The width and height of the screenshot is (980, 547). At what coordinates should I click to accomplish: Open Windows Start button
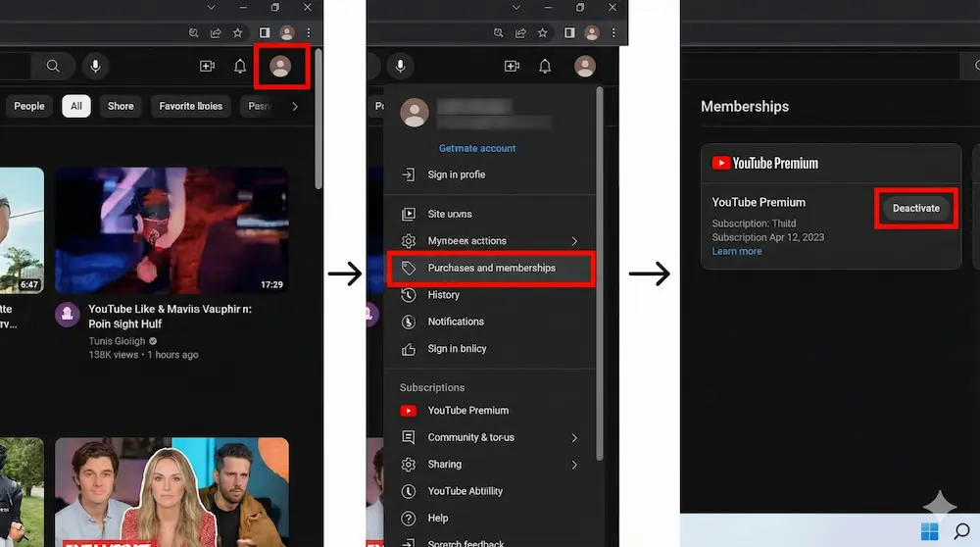[929, 531]
